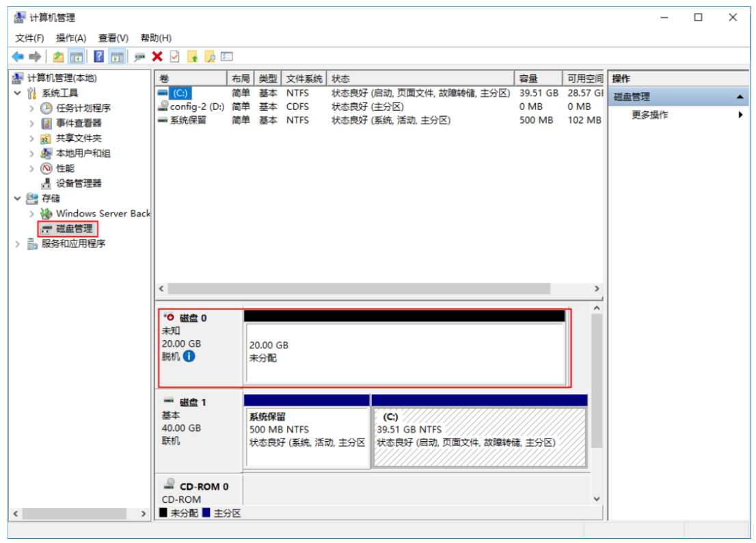The image size is (756, 543).
Task: Select the 系统保留 500 MB partition on Disk 1
Action: [x=307, y=438]
